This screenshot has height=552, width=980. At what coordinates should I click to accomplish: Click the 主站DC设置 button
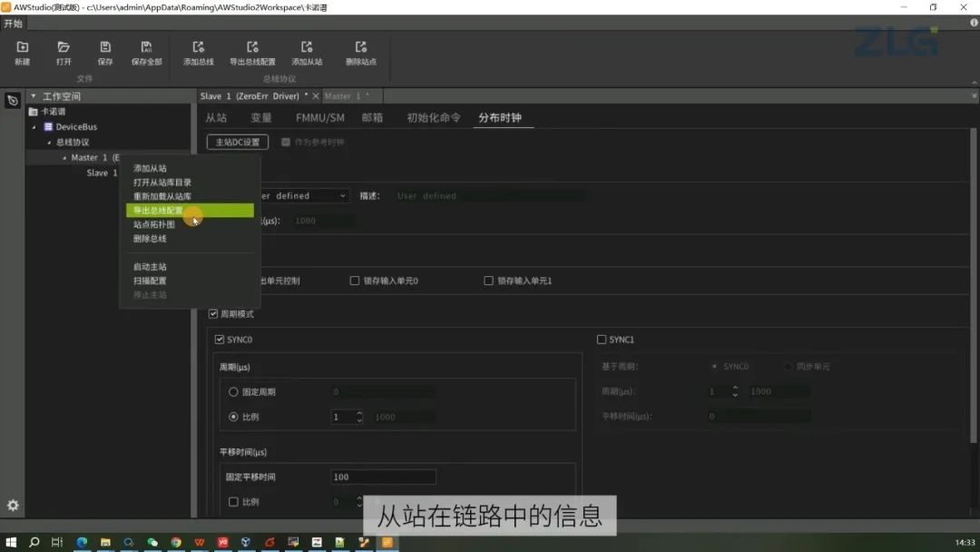(238, 142)
